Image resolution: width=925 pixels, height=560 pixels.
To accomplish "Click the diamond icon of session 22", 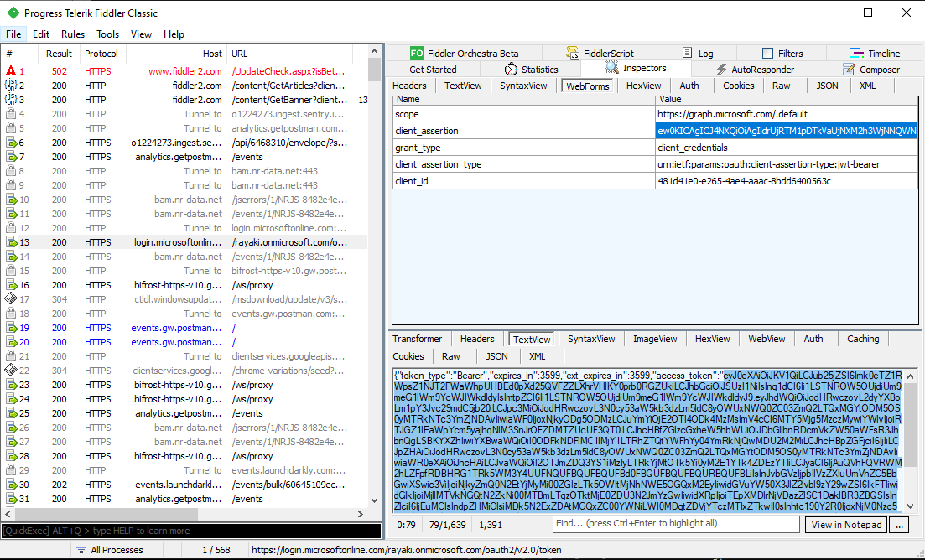I will point(11,371).
